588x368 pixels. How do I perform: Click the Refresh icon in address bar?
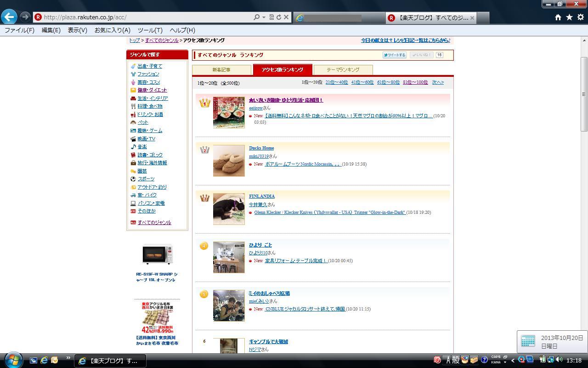(278, 17)
